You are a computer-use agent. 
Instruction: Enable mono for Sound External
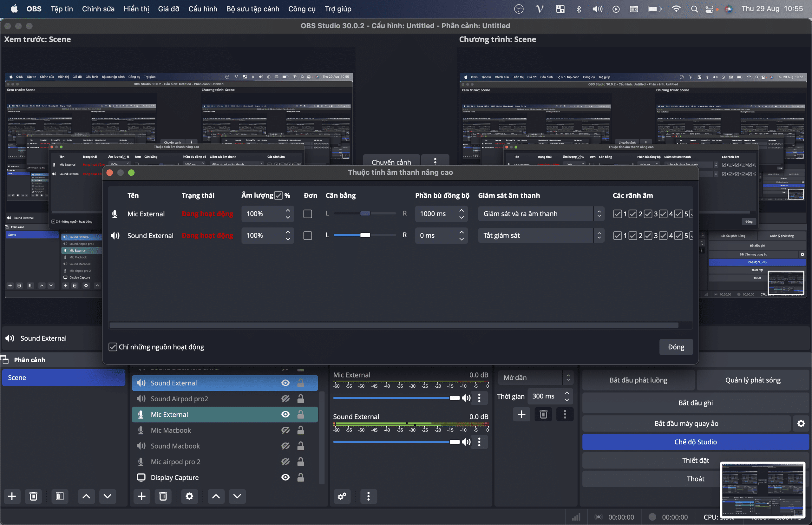pos(307,236)
